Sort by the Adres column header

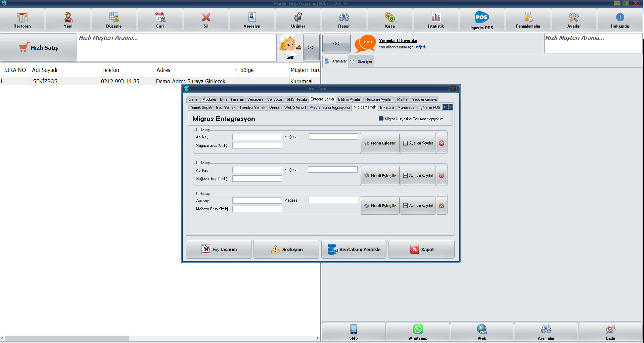click(197, 70)
